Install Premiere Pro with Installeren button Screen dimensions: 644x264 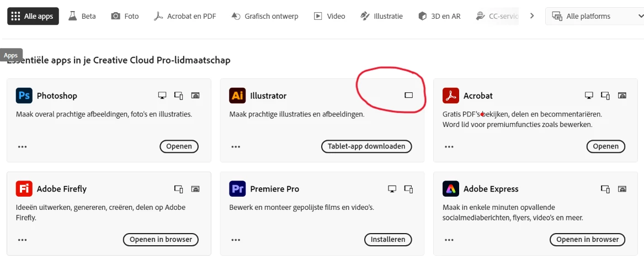coord(388,239)
